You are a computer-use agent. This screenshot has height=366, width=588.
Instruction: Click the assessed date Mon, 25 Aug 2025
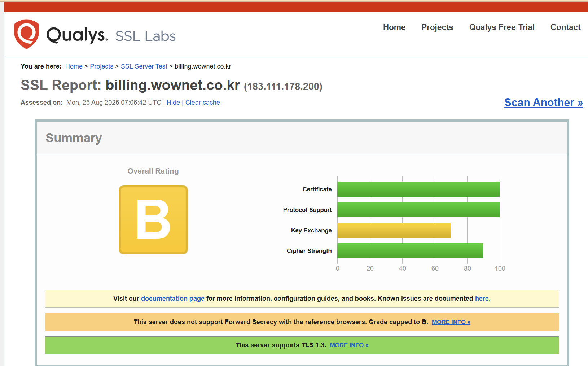[114, 103]
